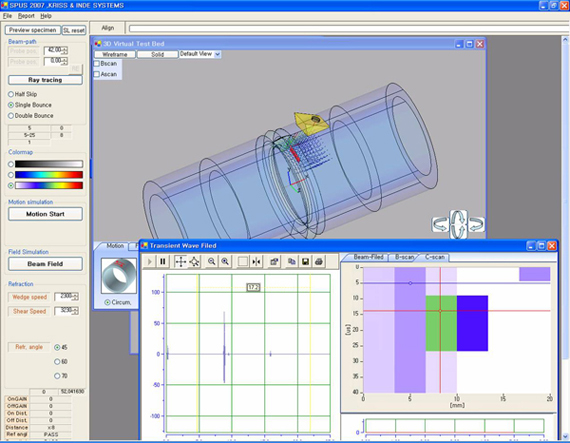This screenshot has height=443, width=570.
Task: Switch to the B-scan tab
Action: pyautogui.click(x=404, y=257)
